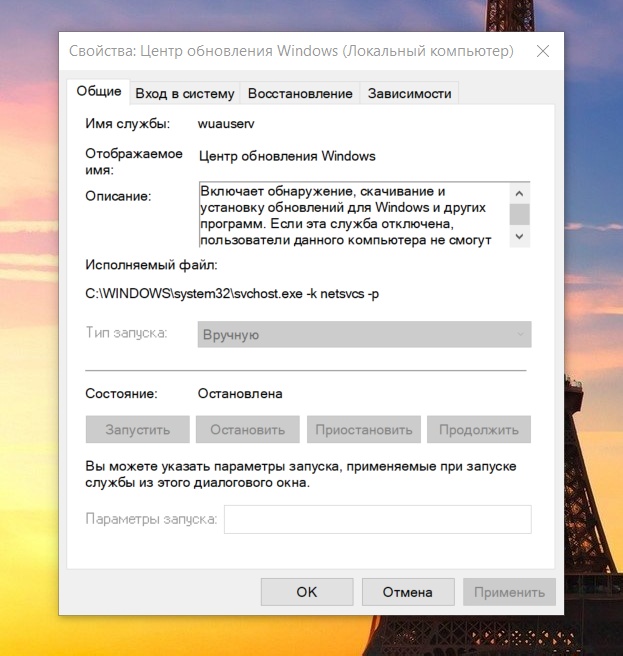
Task: Click the Применить button
Action: point(509,592)
